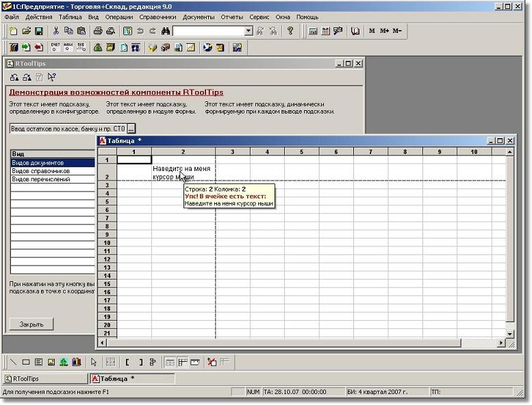This screenshot has height=405, width=532.
Task: Toggle the headers display button in bottom toolbar
Action: click(182, 362)
